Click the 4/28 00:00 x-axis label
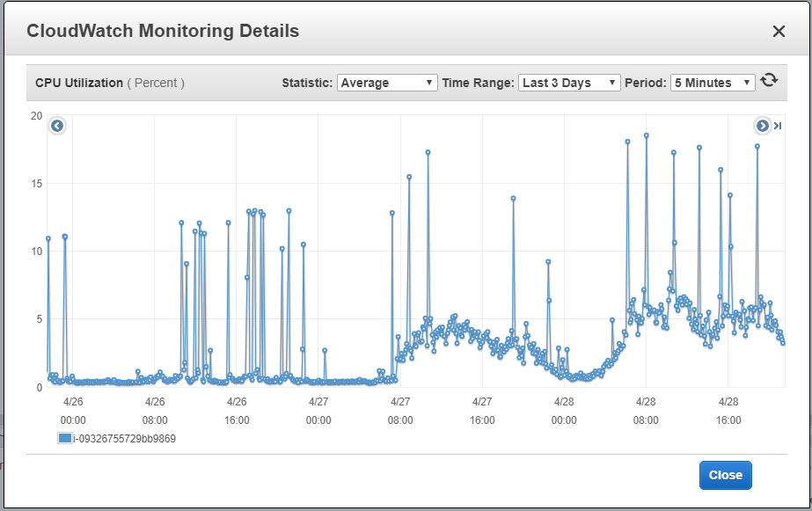The height and width of the screenshot is (511, 812). coord(564,410)
